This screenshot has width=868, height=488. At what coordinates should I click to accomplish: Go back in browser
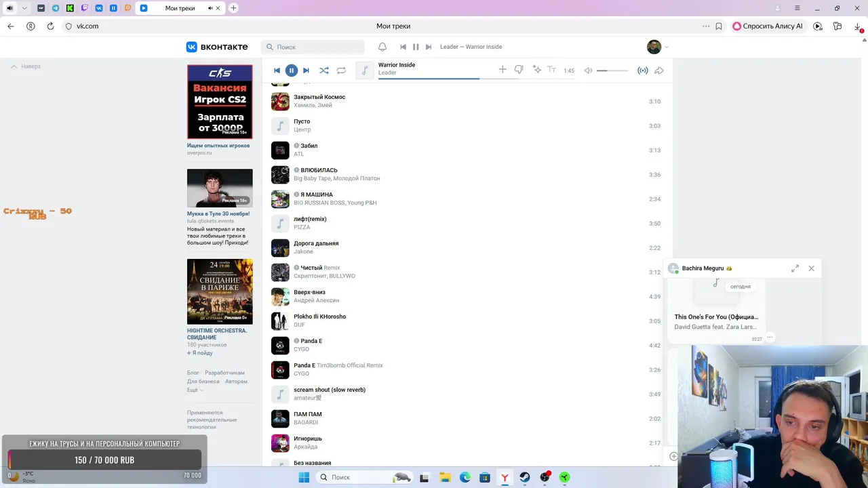11,26
